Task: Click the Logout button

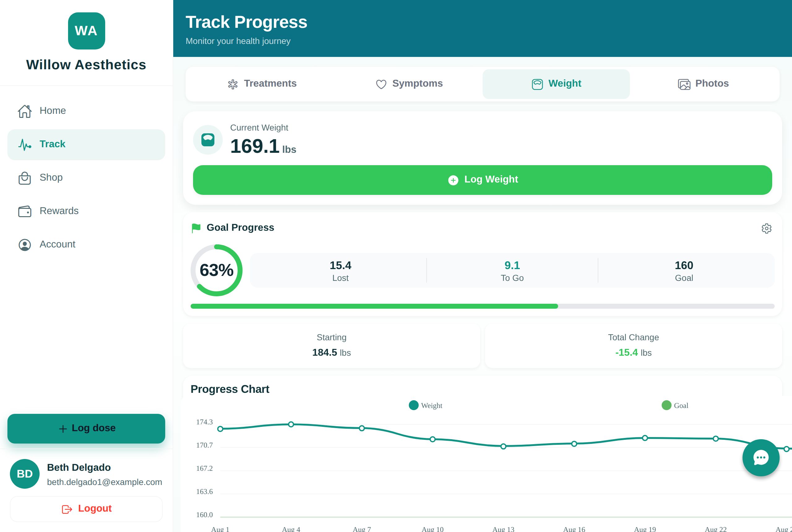Action: click(86, 509)
